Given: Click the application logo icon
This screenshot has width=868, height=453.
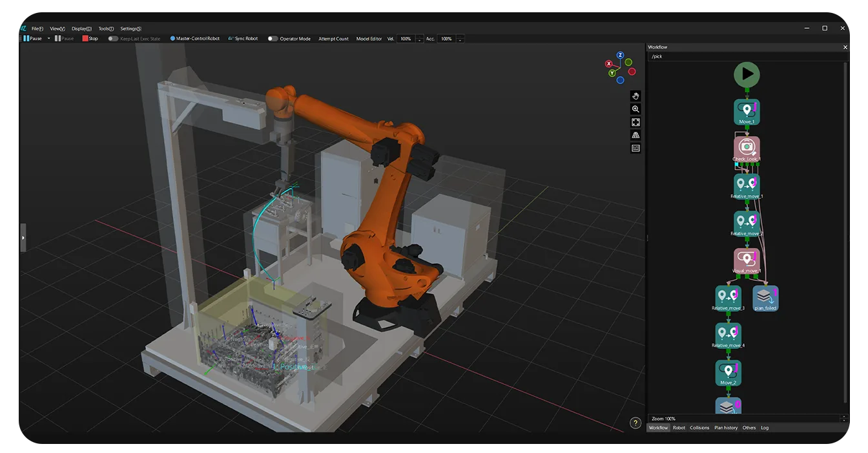Looking at the screenshot, I should coord(23,28).
